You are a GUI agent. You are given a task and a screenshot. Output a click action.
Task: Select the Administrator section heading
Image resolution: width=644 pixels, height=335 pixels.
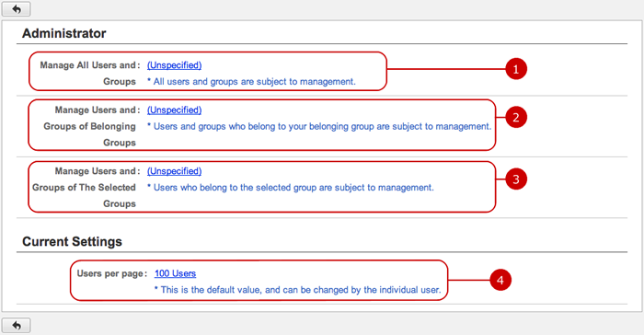64,33
